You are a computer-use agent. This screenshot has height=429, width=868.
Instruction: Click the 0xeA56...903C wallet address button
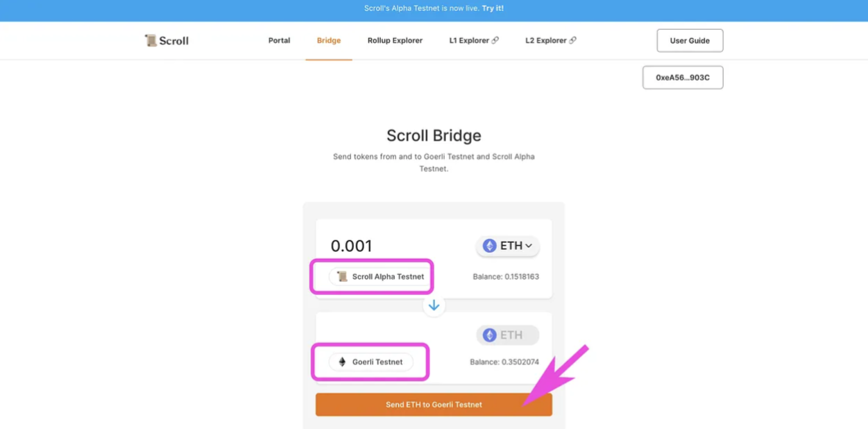(x=683, y=77)
